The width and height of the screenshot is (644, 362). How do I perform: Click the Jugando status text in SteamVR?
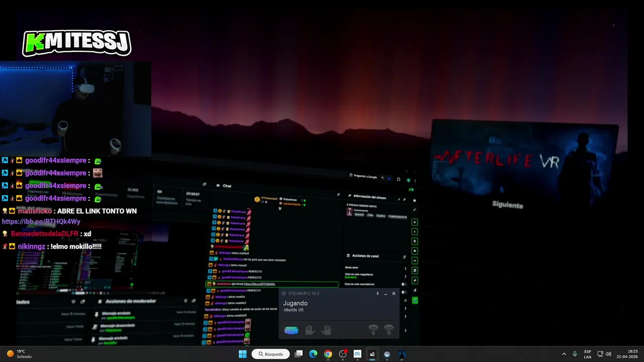tap(295, 303)
